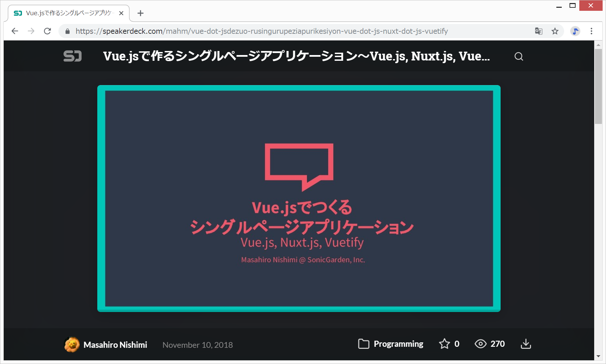
Task: Go back to the previous page
Action: [15, 31]
